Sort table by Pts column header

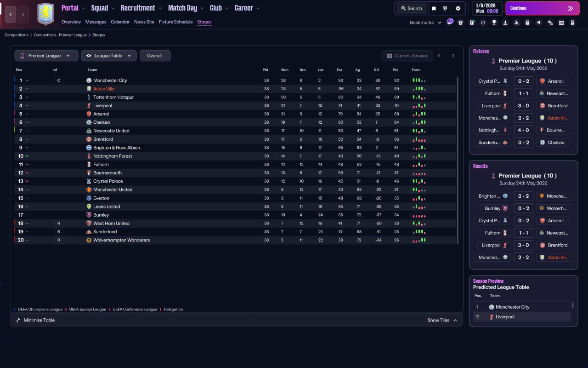point(395,70)
